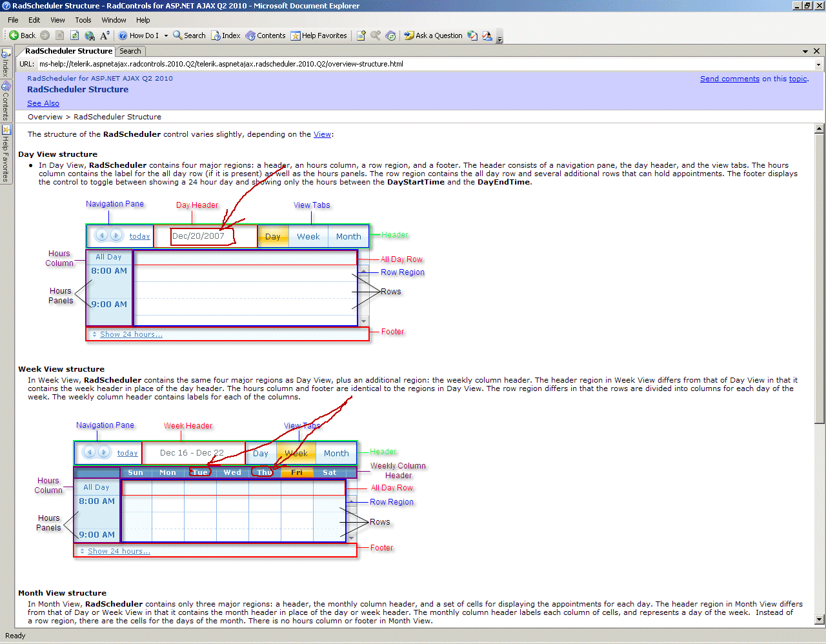The width and height of the screenshot is (826, 644).
Task: Expand the How Do I dropdown arrow
Action: 166,35
